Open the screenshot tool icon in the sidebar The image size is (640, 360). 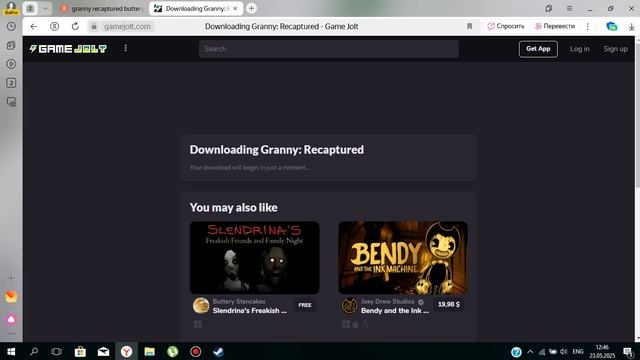(x=11, y=102)
